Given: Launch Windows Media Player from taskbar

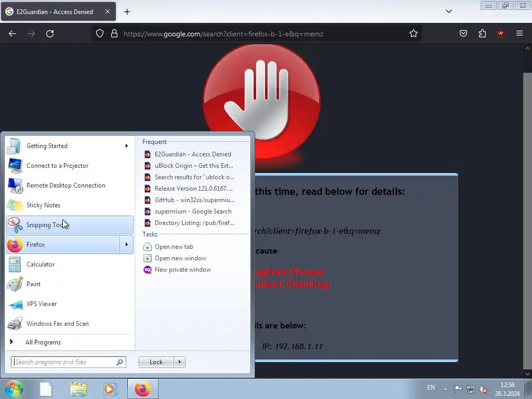Looking at the screenshot, I should (x=110, y=389).
